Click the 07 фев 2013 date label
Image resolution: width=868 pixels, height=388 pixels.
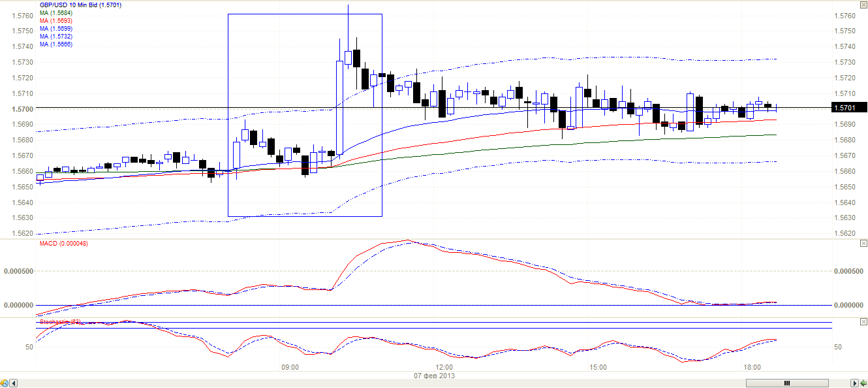[435, 376]
